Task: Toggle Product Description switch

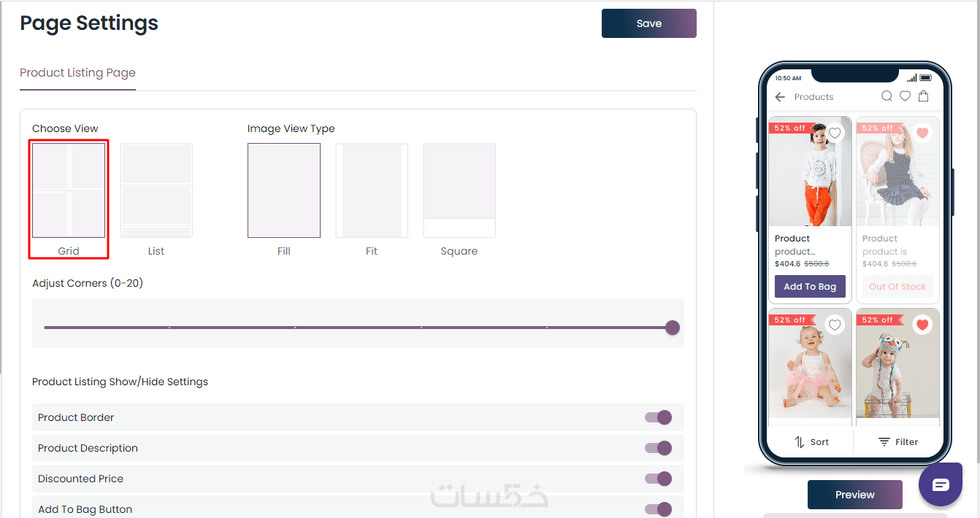Action: [x=658, y=448]
